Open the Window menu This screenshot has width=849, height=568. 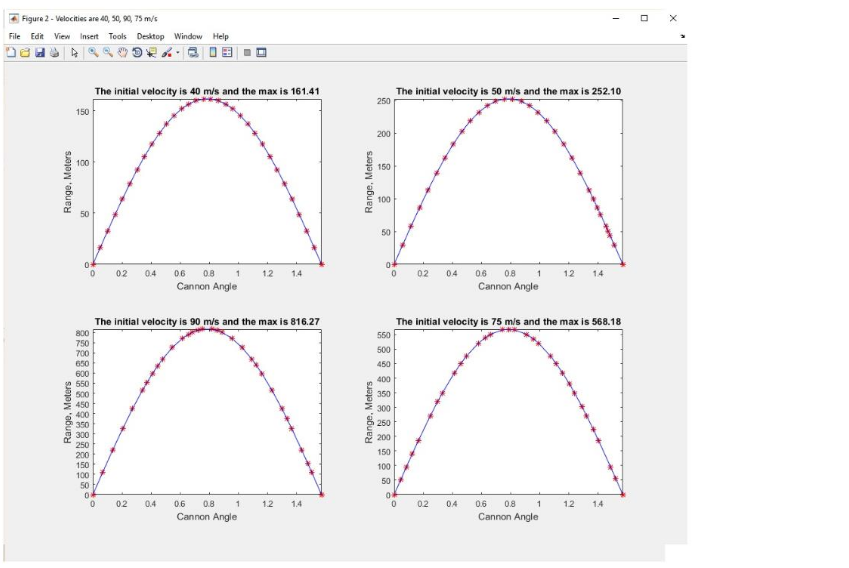pos(188,36)
